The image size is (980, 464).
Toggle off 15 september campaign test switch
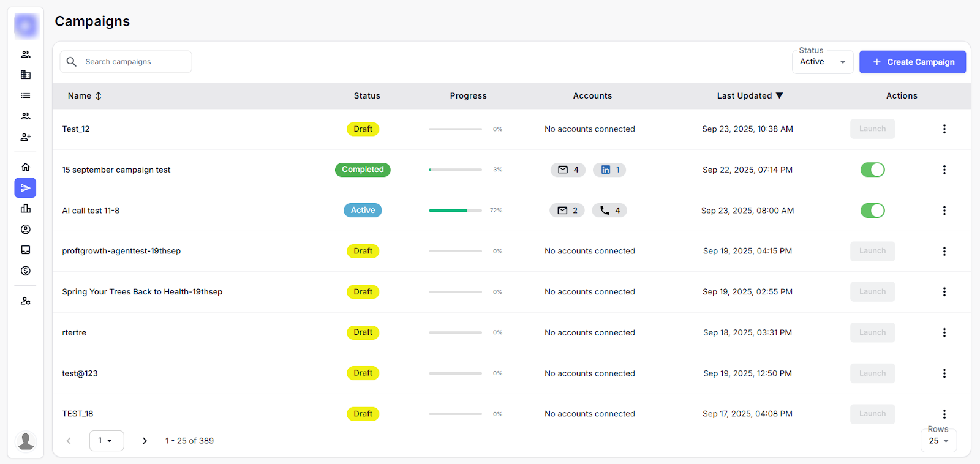[872, 170]
